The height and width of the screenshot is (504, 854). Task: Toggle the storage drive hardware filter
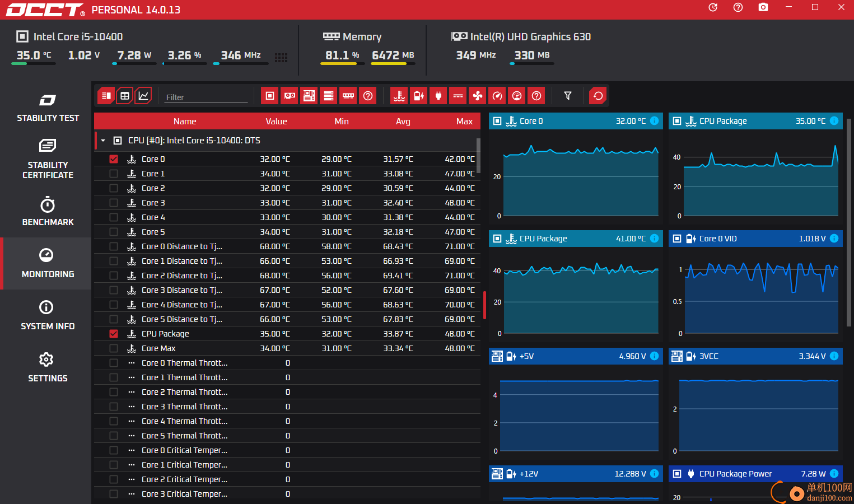(x=329, y=96)
